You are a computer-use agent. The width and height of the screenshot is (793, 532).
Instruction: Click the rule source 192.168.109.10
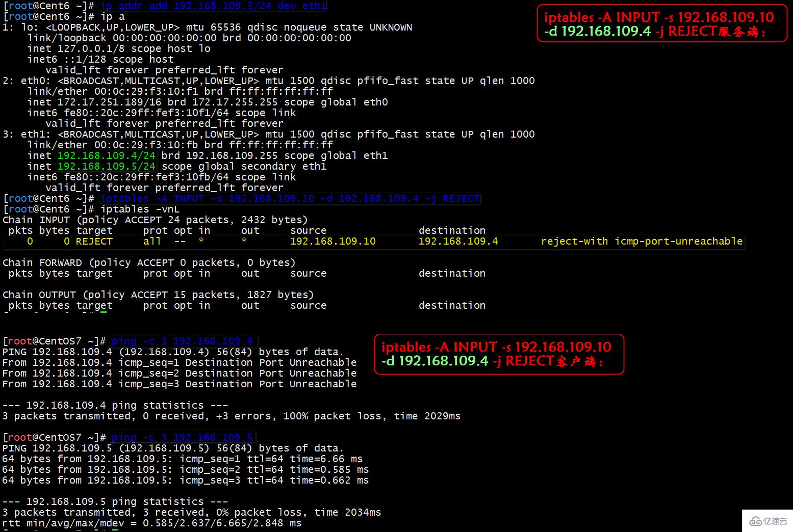click(x=333, y=241)
